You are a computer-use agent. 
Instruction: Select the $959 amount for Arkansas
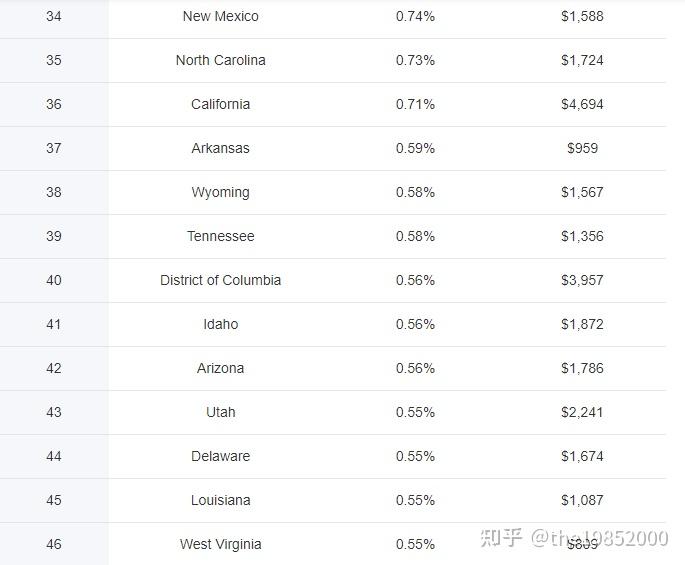point(582,148)
